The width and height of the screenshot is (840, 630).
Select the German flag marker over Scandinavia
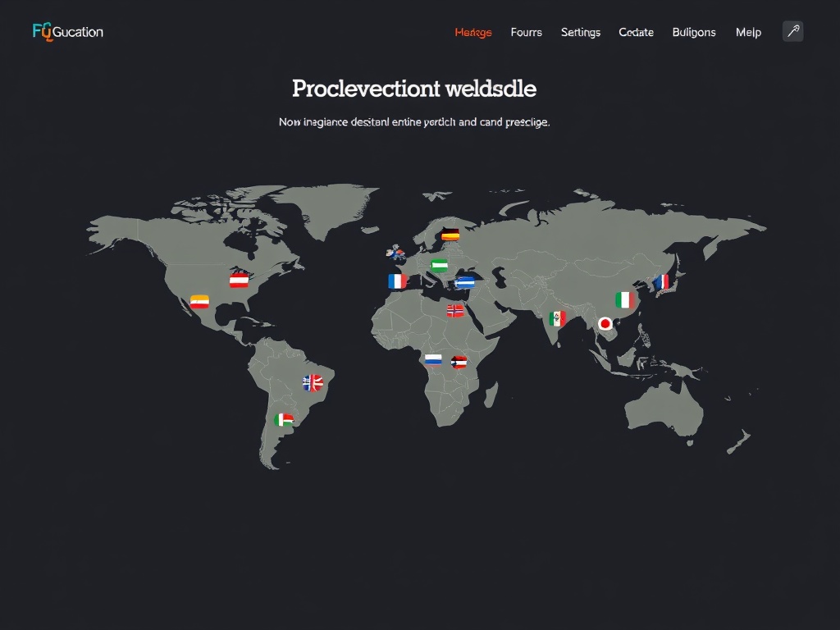(450, 235)
